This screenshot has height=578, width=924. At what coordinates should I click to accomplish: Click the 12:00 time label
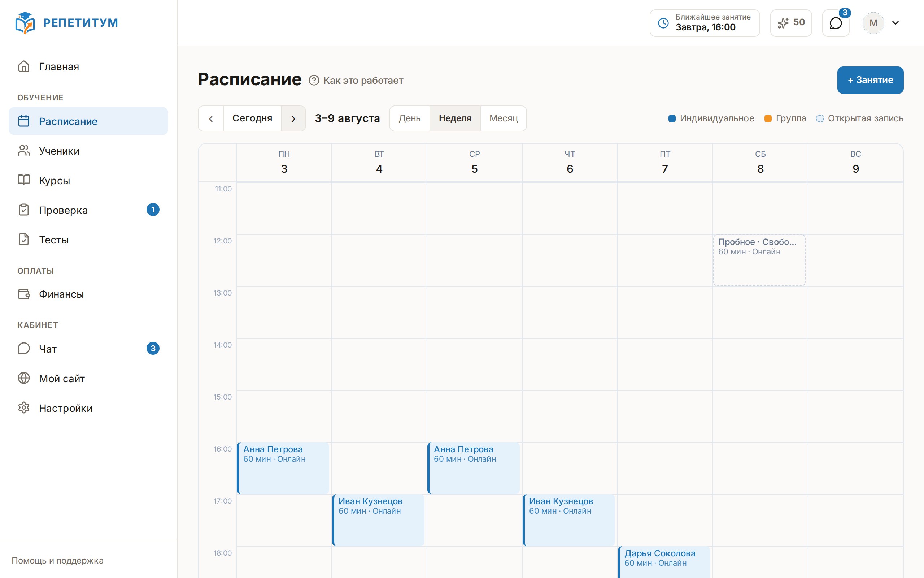223,241
